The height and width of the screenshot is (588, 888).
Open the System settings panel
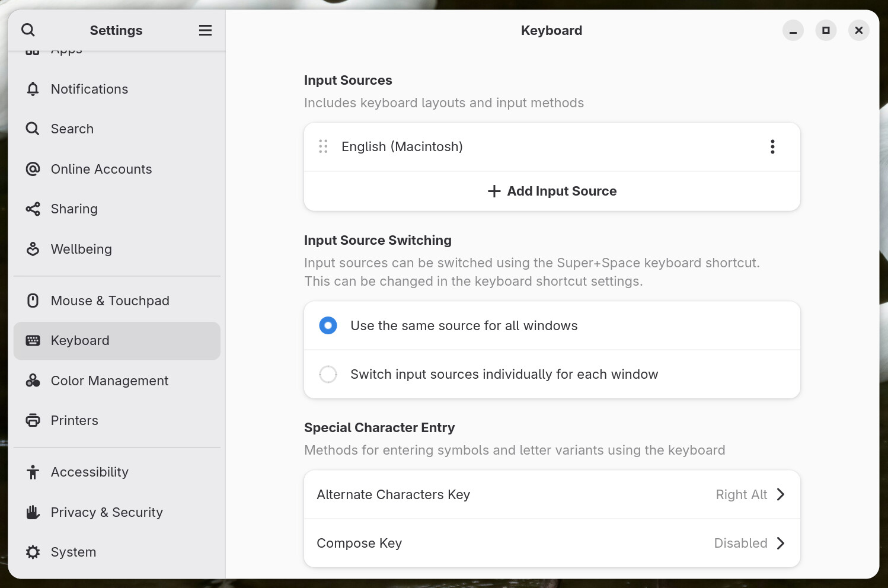74,552
